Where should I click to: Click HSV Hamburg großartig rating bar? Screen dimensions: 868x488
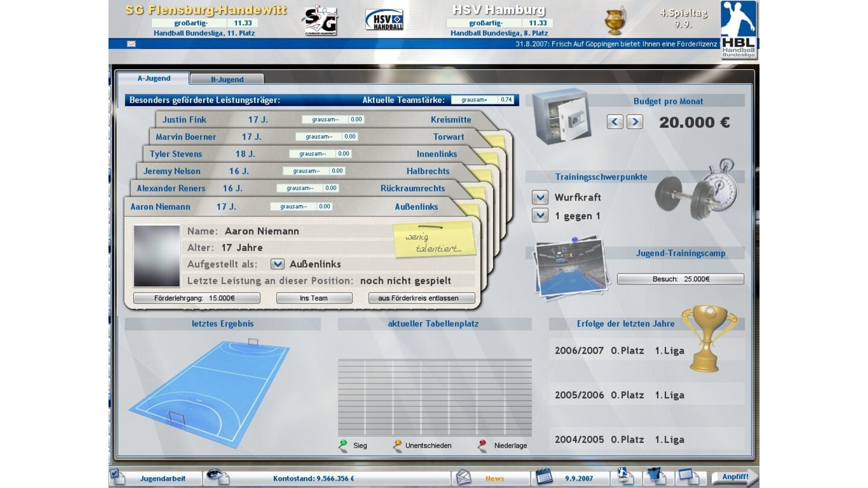499,23
